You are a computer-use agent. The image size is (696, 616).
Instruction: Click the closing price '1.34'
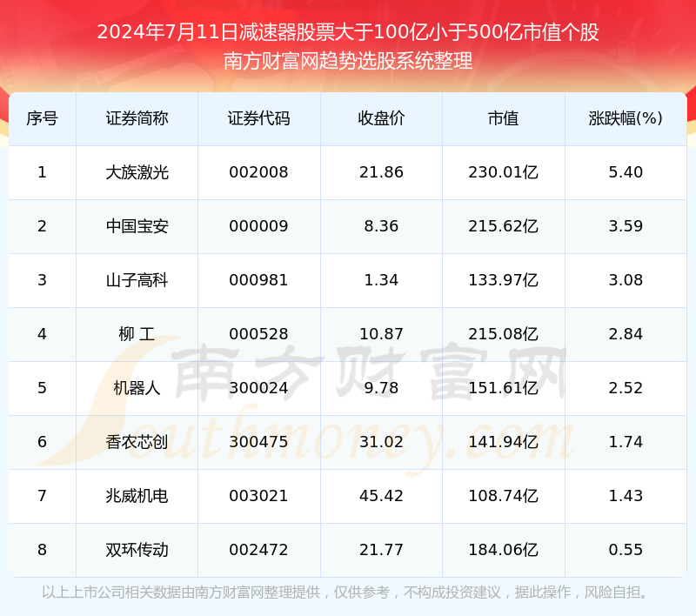click(x=381, y=280)
